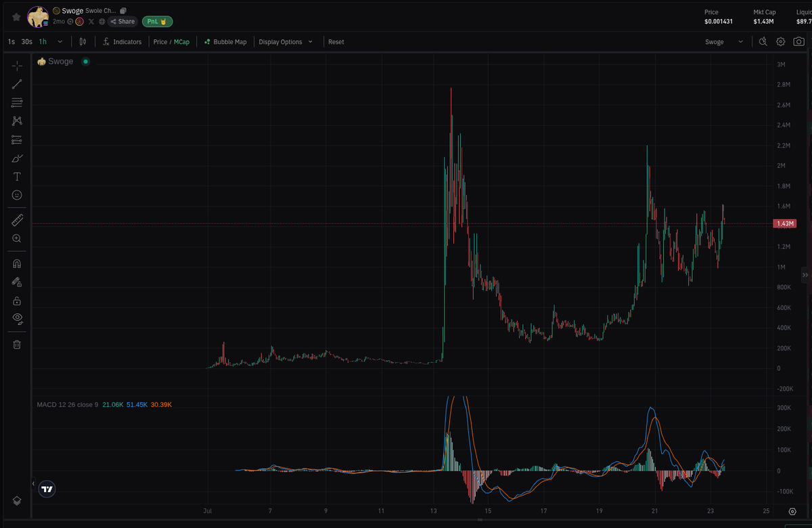Select the zoom-in magnifier tool
The image size is (812, 528).
[x=18, y=238]
